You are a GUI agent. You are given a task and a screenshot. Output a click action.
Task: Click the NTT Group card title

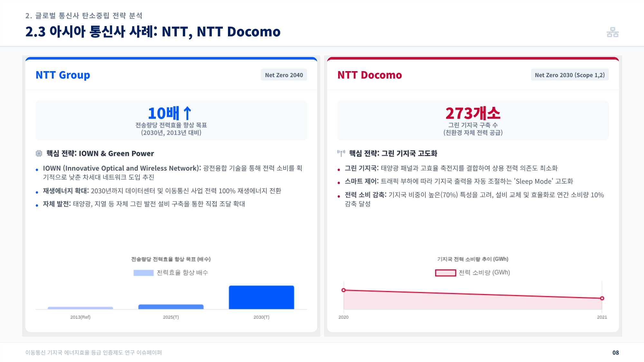[63, 75]
